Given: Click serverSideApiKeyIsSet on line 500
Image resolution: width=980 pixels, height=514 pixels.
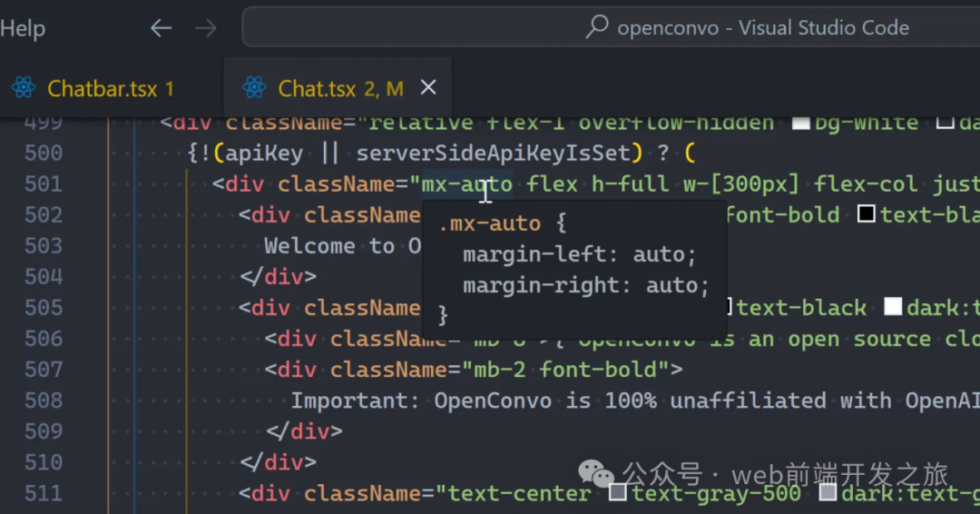Looking at the screenshot, I should pyautogui.click(x=493, y=153).
